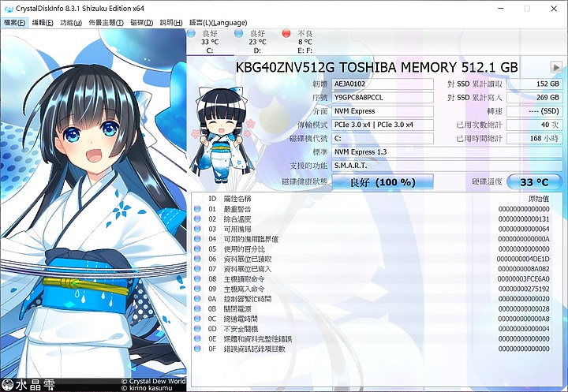
Task: Select the C: drive tab showing 33 °C
Action: (210, 42)
